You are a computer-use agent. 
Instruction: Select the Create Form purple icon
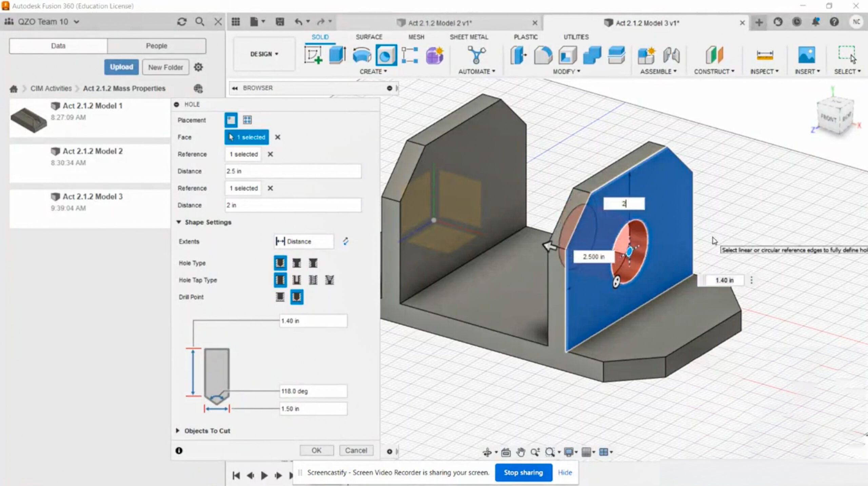pyautogui.click(x=434, y=55)
